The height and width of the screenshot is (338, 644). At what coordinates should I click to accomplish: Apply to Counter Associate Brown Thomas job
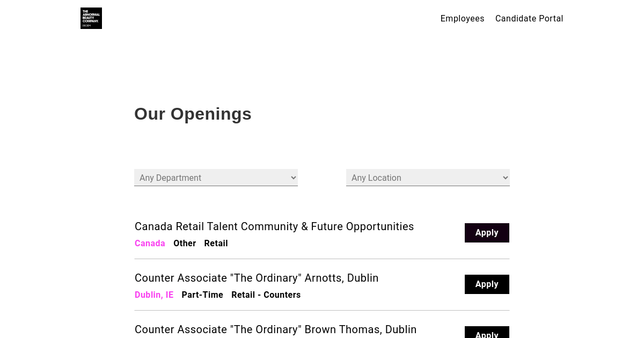487,333
